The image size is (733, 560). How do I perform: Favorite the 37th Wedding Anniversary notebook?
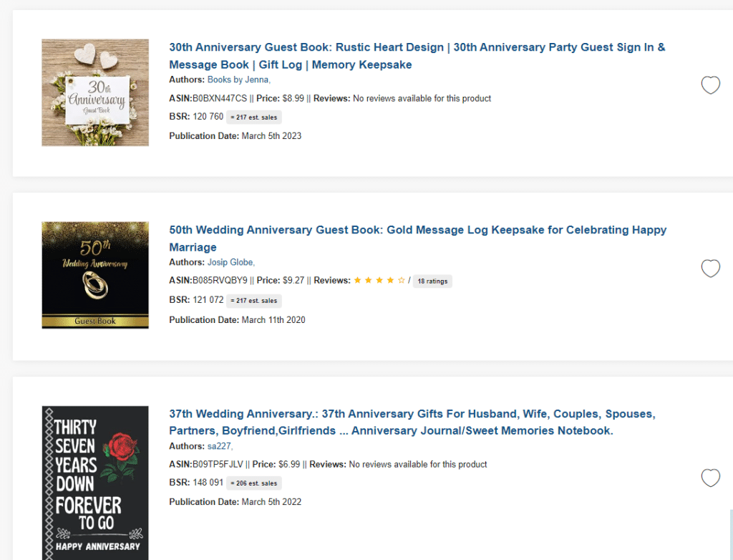(x=710, y=478)
